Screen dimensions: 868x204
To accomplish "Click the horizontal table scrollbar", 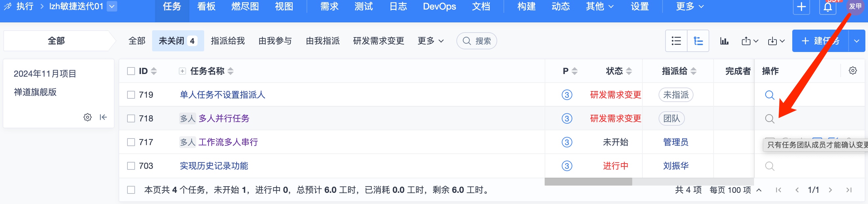I will (588, 182).
